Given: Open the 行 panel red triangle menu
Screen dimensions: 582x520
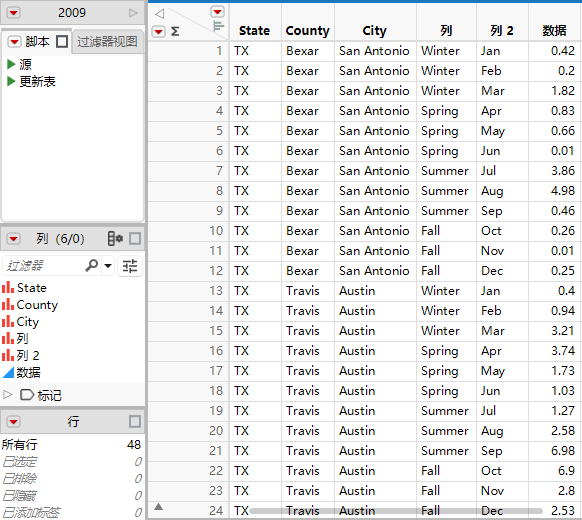Looking at the screenshot, I should click(x=14, y=422).
